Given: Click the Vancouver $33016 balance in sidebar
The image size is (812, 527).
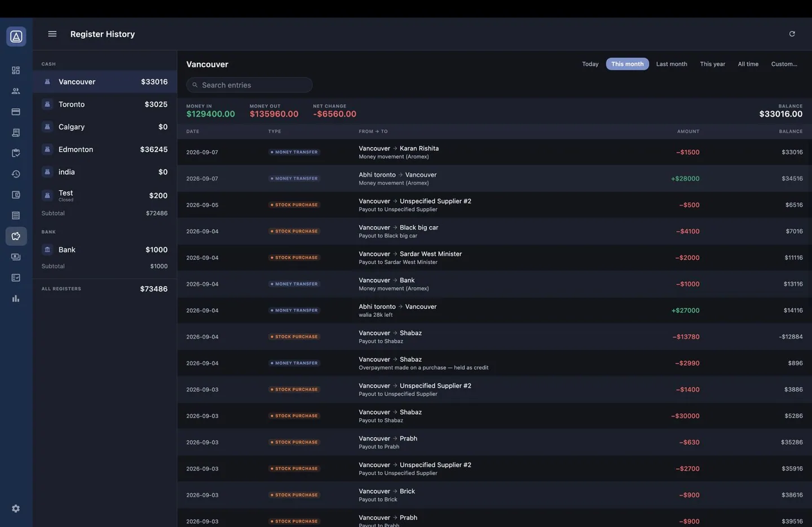Looking at the screenshot, I should point(154,82).
